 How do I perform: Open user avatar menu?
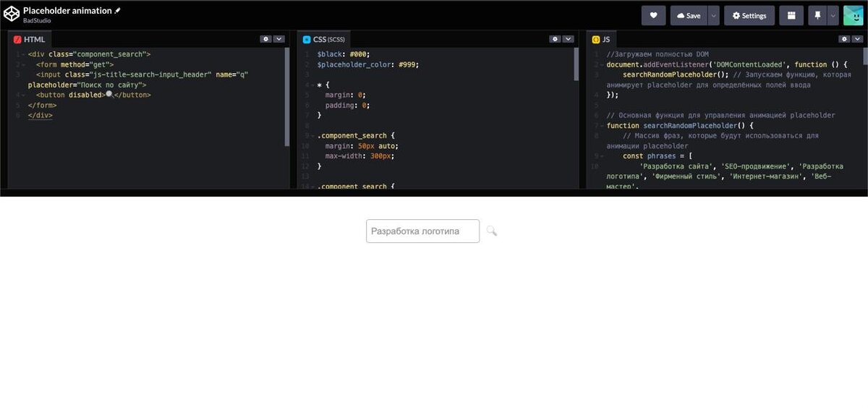pyautogui.click(x=853, y=15)
